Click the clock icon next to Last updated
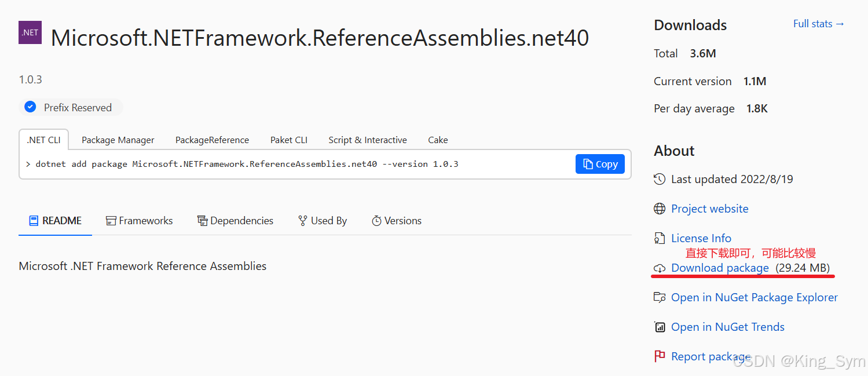The image size is (868, 376). click(x=660, y=179)
